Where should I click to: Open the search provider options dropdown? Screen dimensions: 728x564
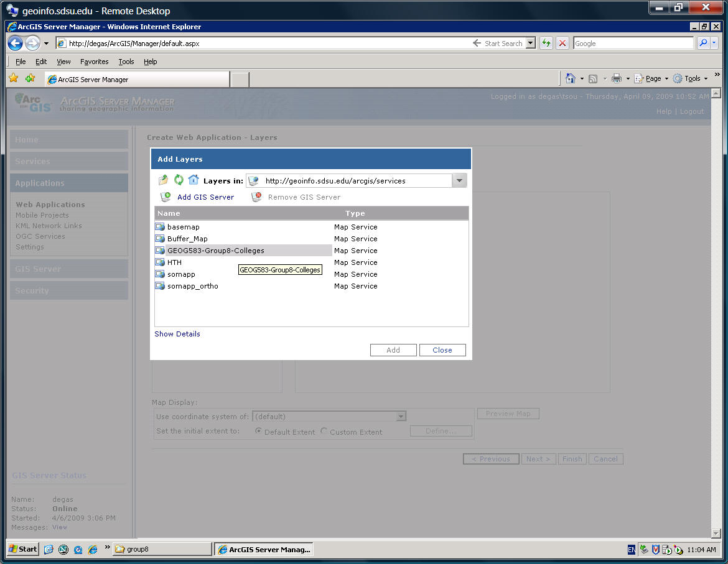coord(714,43)
